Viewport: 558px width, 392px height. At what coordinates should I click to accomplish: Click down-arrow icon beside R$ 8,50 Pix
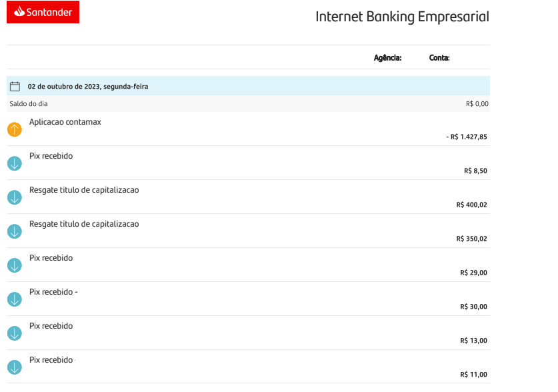pyautogui.click(x=15, y=163)
